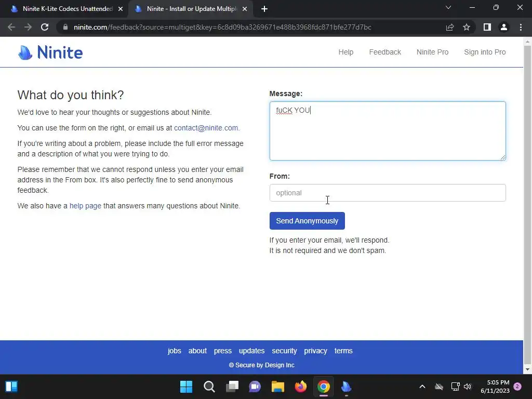The image size is (532, 399).
Task: Open the Chat app on the taskbar
Action: click(x=255, y=387)
